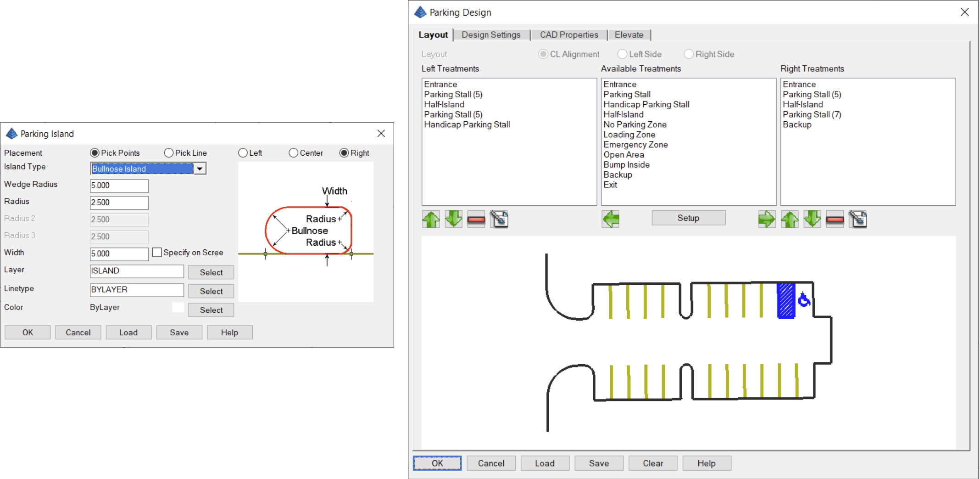Open the CAD Properties tab
980x479 pixels.
point(569,35)
